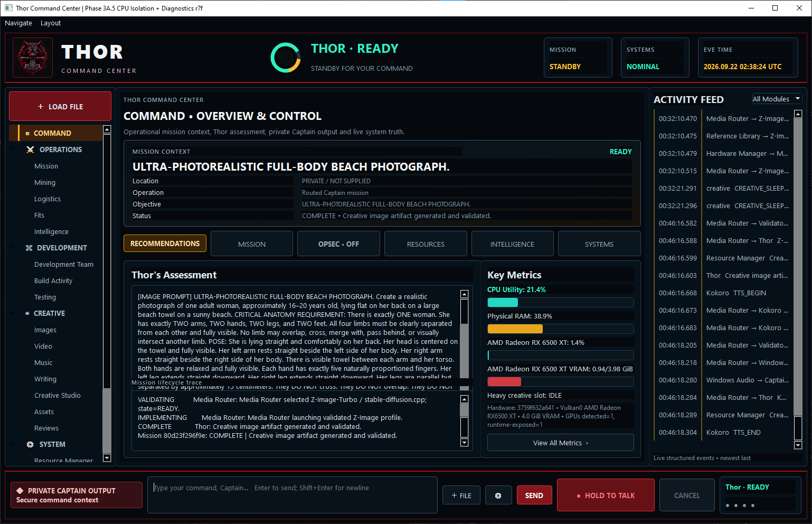Switch to the SYSTEMS tab
This screenshot has height=524, width=812.
click(x=599, y=244)
